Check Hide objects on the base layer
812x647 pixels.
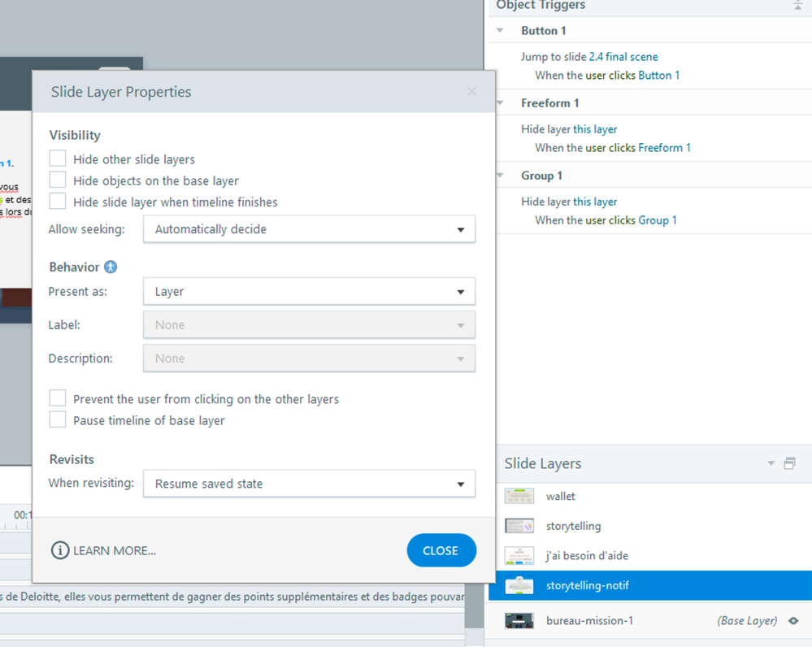click(x=58, y=180)
